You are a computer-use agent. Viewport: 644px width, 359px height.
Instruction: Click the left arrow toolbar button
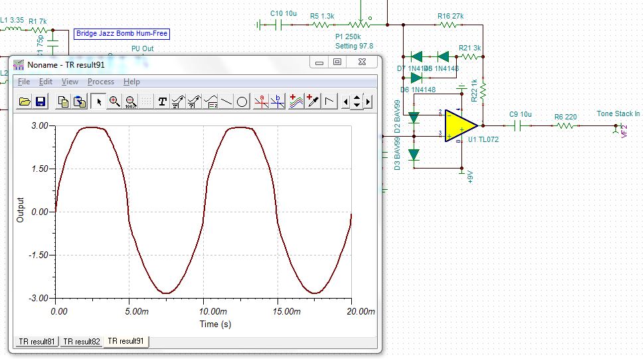(345, 102)
